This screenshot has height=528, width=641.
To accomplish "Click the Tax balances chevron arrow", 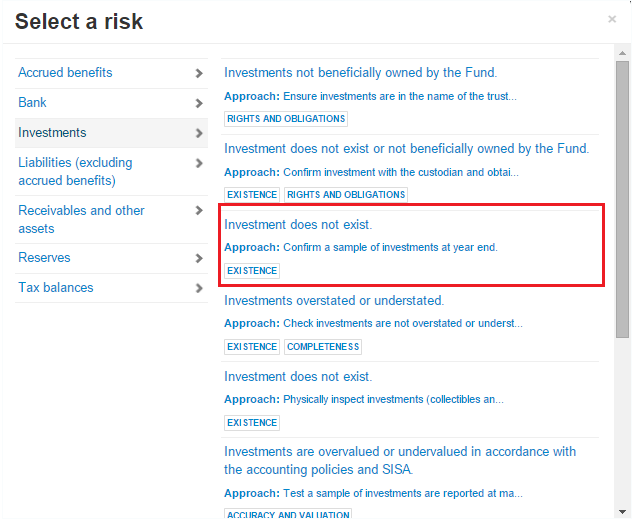I will point(200,288).
